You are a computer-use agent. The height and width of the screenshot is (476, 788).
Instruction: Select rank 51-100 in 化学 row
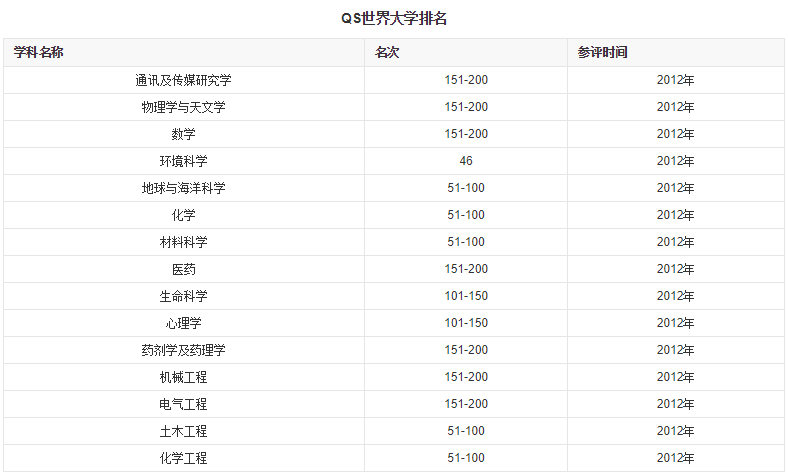pos(466,215)
